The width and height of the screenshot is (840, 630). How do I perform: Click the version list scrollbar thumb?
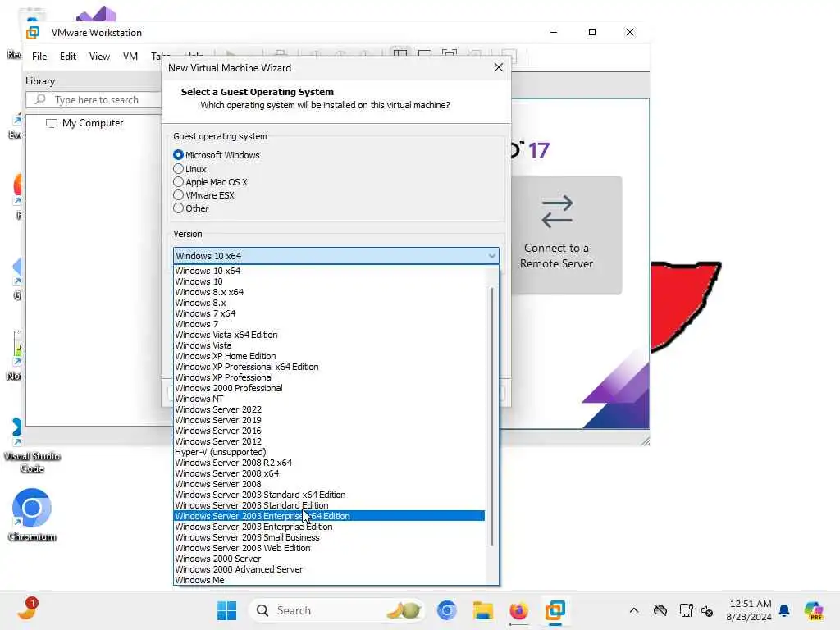pyautogui.click(x=492, y=417)
